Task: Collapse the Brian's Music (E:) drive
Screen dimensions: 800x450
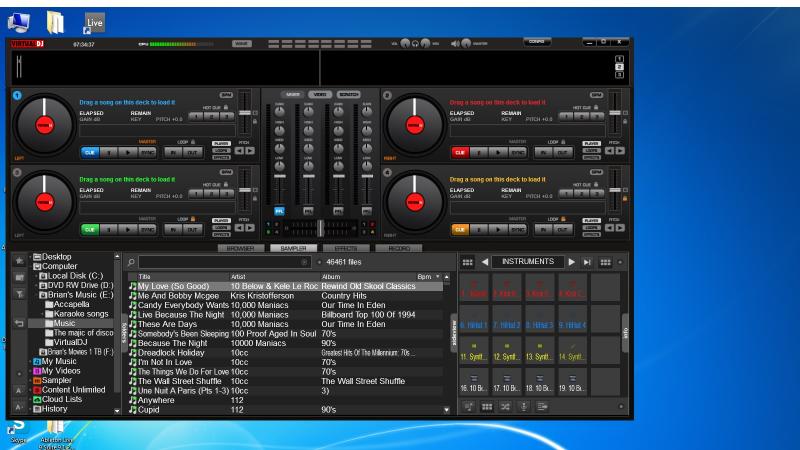Action: click(x=37, y=295)
